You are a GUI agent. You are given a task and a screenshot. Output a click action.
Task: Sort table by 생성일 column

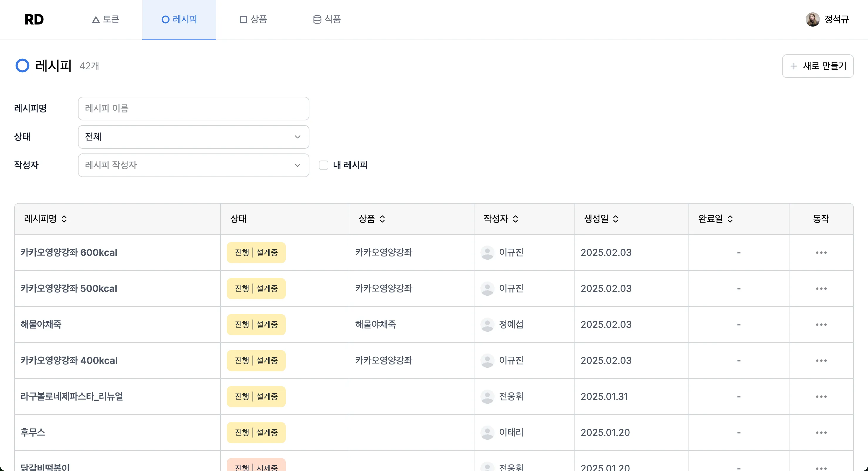(615, 219)
